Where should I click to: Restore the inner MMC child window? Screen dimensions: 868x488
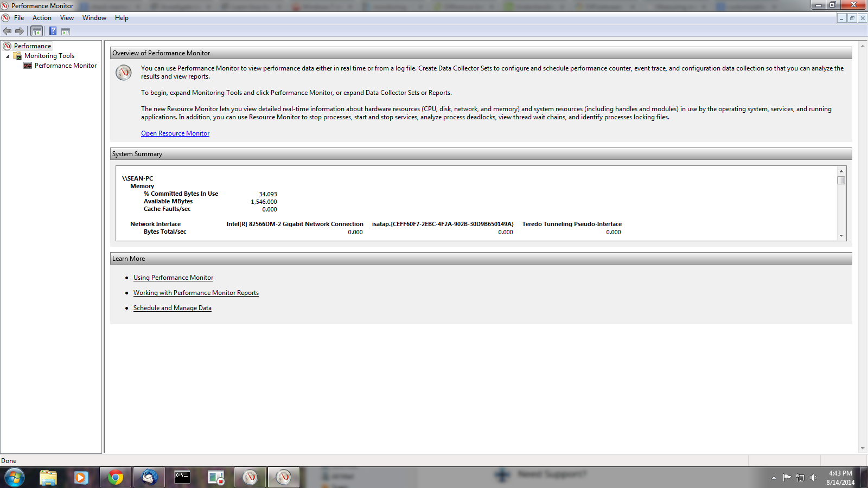tap(852, 18)
